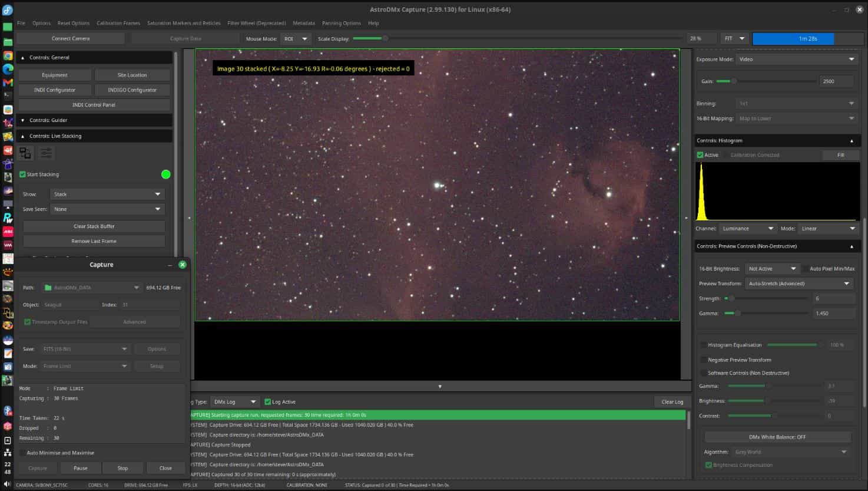Click the Fedora logo at top of dock
The height and width of the screenshot is (491, 868).
click(8, 11)
